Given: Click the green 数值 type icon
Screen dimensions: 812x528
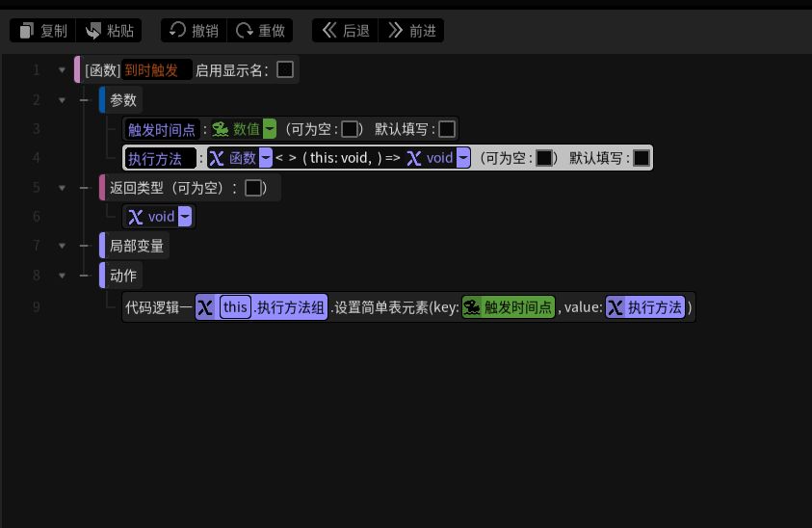Looking at the screenshot, I should point(220,129).
